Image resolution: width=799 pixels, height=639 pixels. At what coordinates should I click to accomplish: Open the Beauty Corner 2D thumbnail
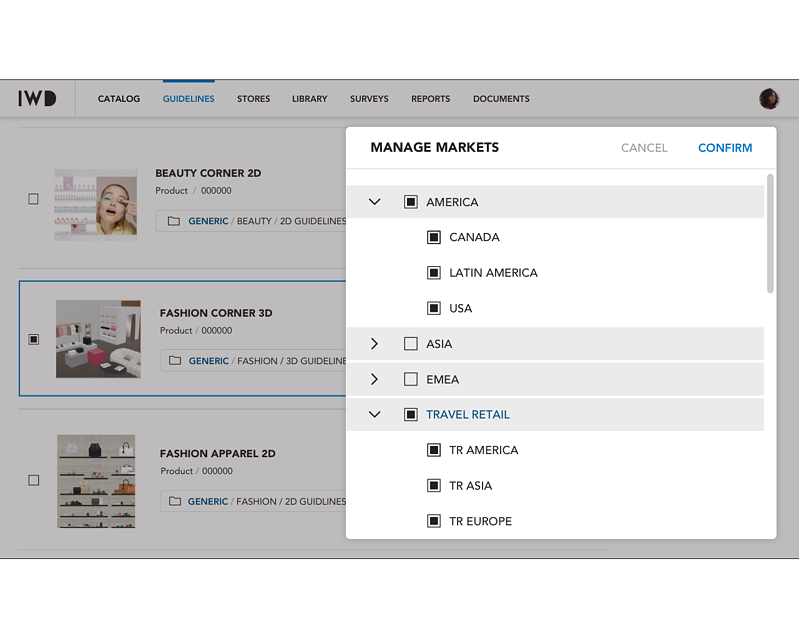pyautogui.click(x=96, y=205)
